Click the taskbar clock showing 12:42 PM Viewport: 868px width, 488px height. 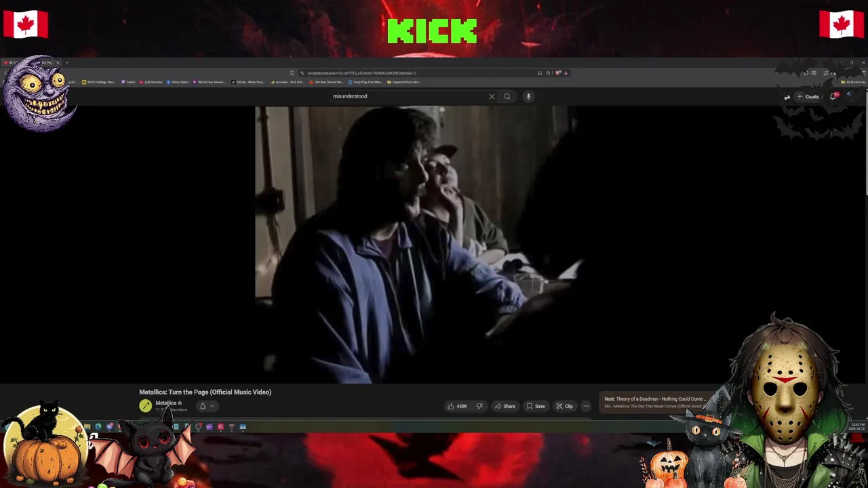[857, 426]
